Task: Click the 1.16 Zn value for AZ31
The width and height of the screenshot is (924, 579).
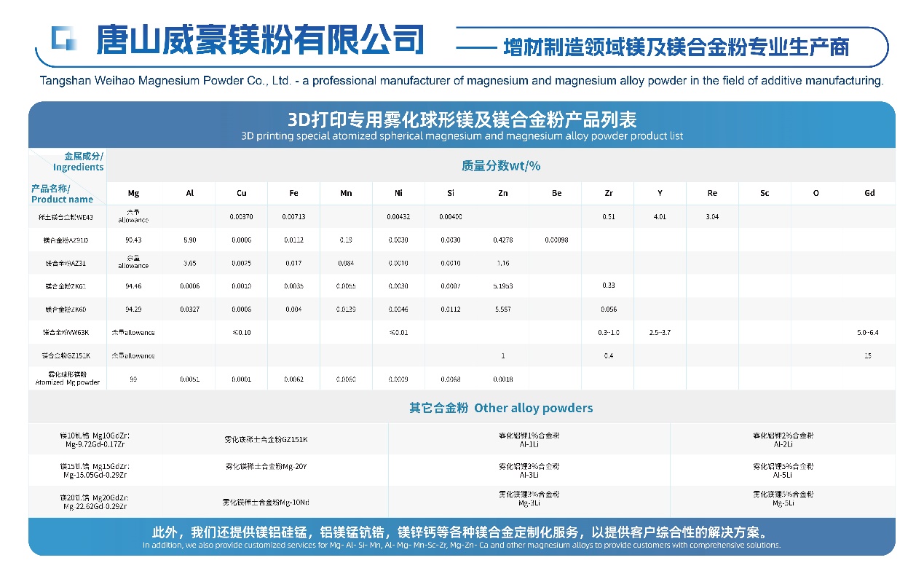Action: click(502, 263)
